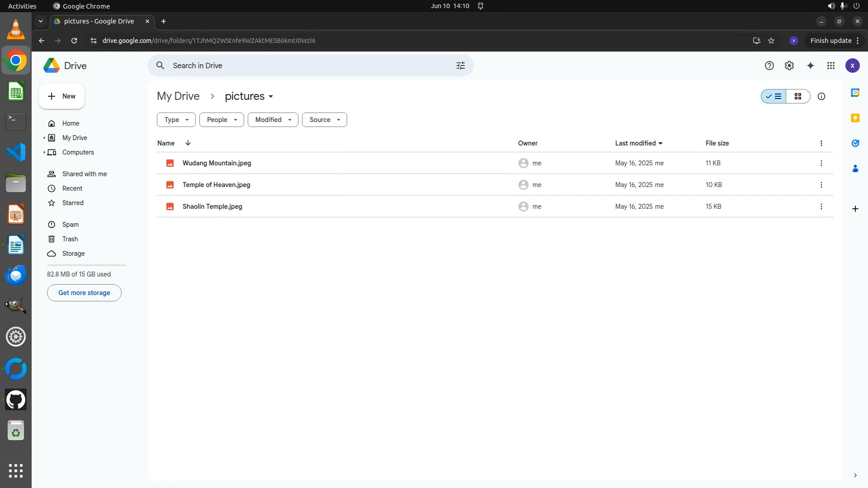The height and width of the screenshot is (488, 868).
Task: Open Google apps grid
Action: [830, 66]
